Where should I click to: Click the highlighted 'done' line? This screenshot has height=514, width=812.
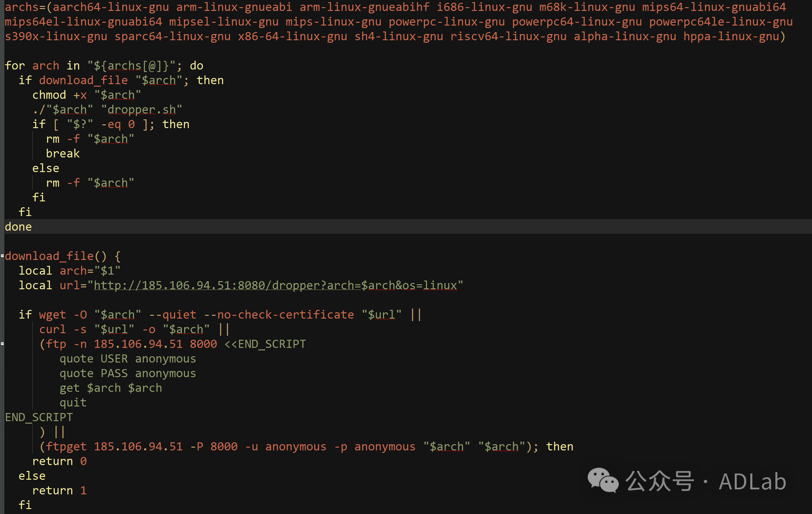click(18, 227)
